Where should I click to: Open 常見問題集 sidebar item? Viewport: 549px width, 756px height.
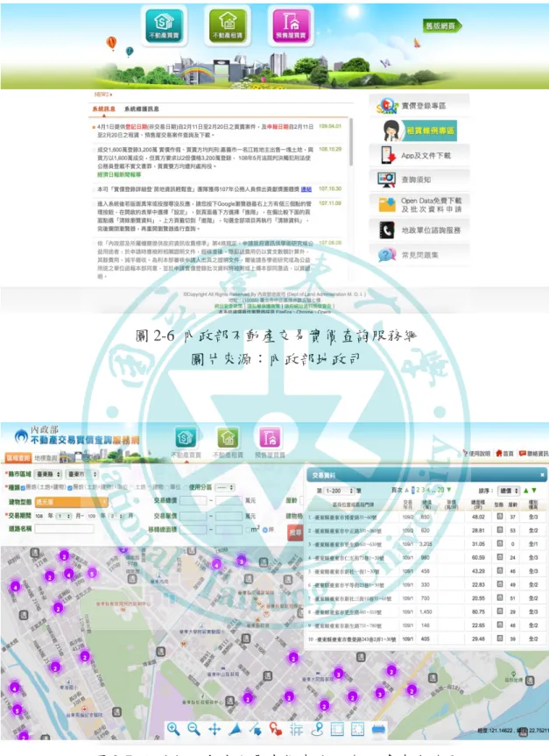click(419, 255)
